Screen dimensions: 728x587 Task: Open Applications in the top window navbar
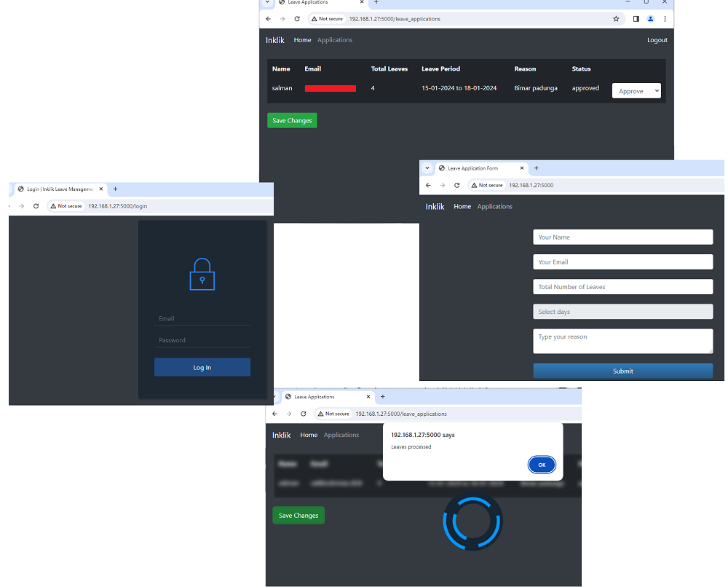tap(335, 40)
